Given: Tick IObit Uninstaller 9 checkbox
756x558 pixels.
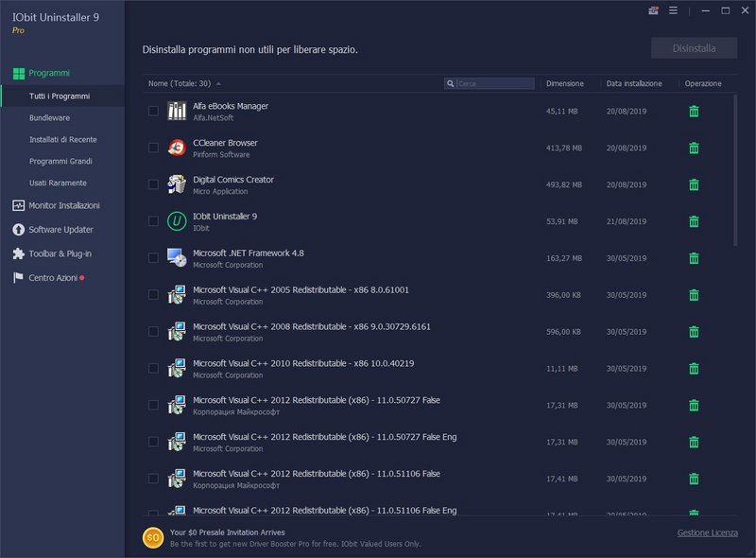Looking at the screenshot, I should pos(153,221).
